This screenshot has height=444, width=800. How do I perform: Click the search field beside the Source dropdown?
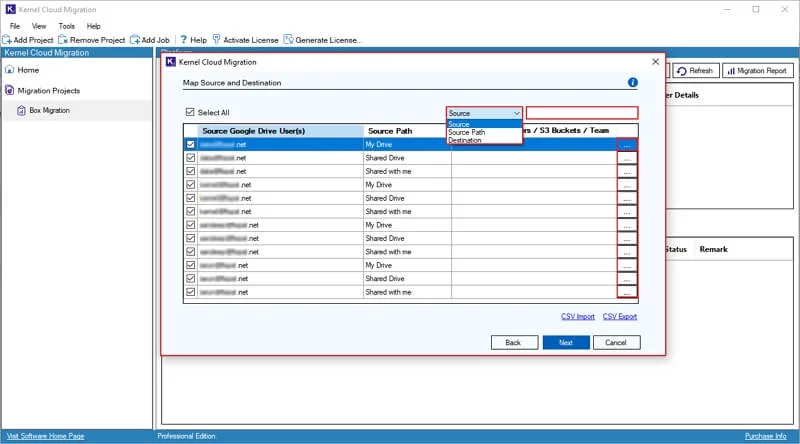coord(582,113)
